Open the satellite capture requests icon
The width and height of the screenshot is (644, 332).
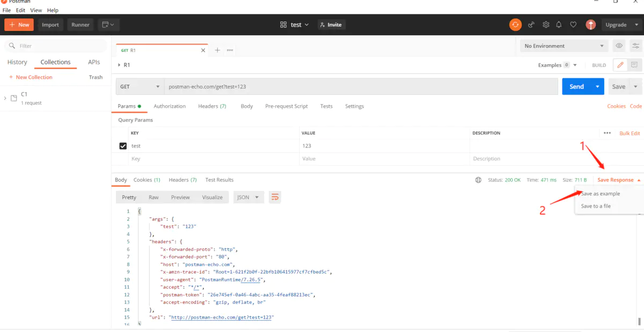(x=531, y=25)
